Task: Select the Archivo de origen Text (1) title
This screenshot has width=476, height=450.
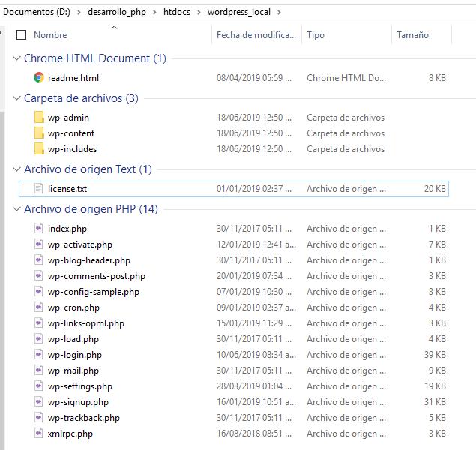Action: (88, 169)
